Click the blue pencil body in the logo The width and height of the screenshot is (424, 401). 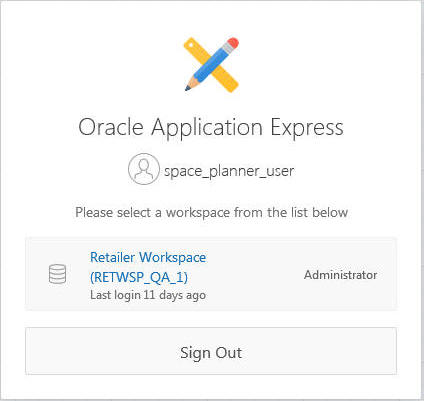(213, 64)
